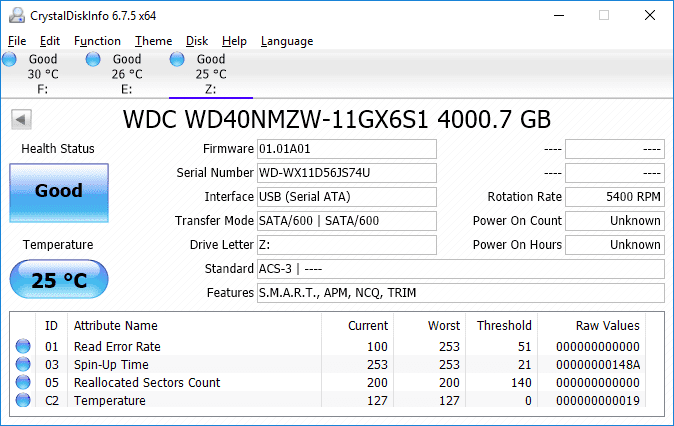The image size is (674, 426).
Task: Open the Function menu
Action: (97, 41)
